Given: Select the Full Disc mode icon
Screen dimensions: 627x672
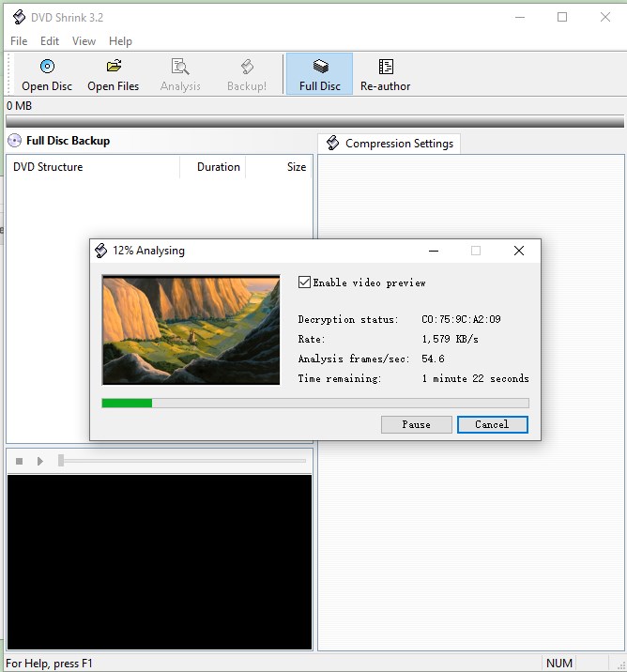Looking at the screenshot, I should coord(320,67).
